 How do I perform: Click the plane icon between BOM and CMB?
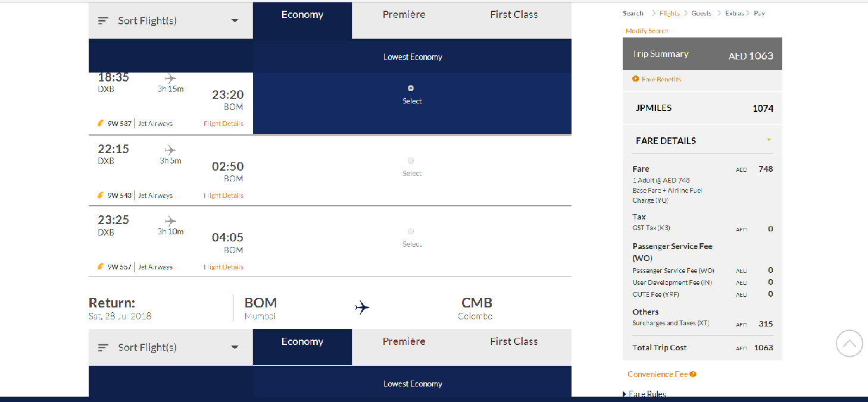click(362, 307)
